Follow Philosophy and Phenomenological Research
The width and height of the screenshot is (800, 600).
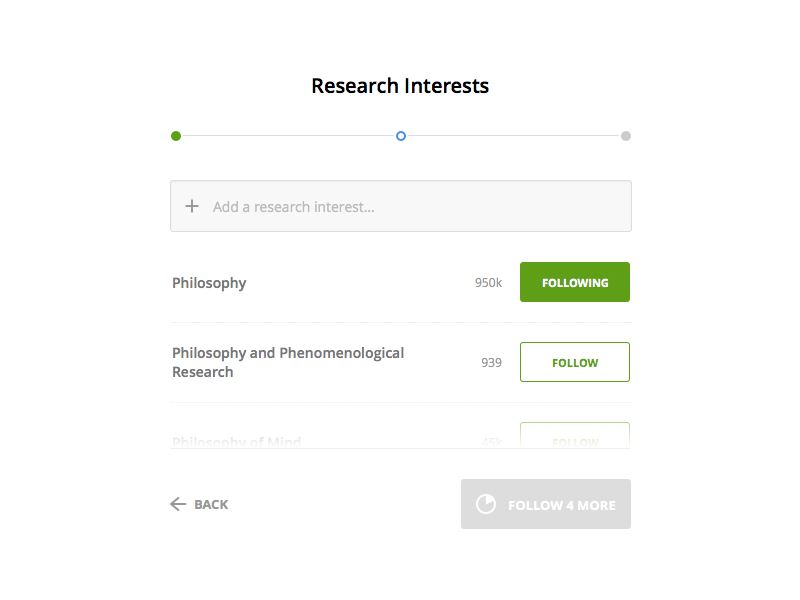click(x=575, y=362)
